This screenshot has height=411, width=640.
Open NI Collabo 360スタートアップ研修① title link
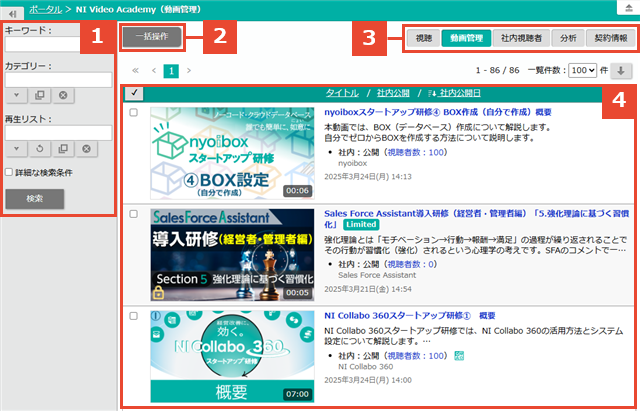410,315
